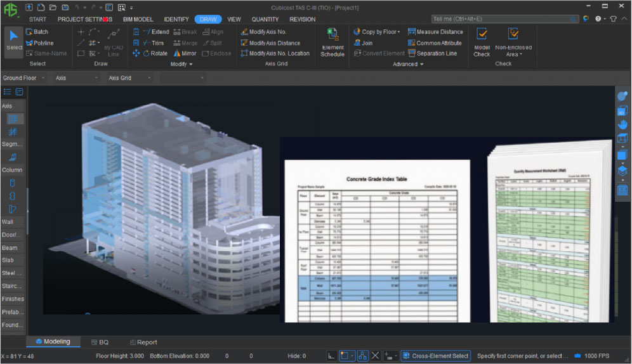
Task: Toggle list view icon above element panel
Action: pos(7,92)
